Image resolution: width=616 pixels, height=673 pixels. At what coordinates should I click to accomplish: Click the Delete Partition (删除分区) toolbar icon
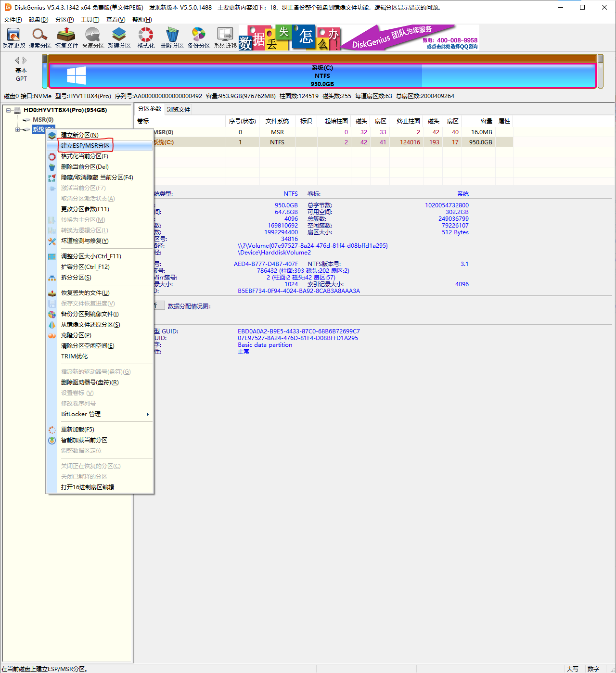172,38
